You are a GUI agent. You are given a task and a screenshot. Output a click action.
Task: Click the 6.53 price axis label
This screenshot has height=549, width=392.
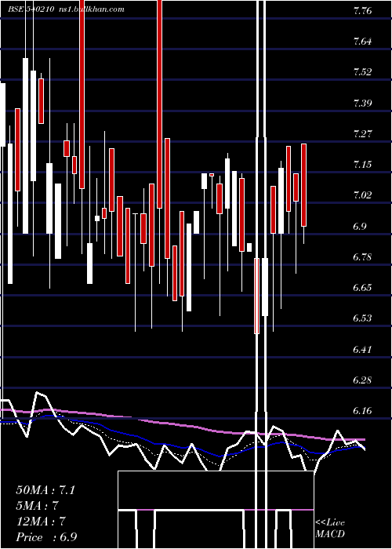pos(362,318)
